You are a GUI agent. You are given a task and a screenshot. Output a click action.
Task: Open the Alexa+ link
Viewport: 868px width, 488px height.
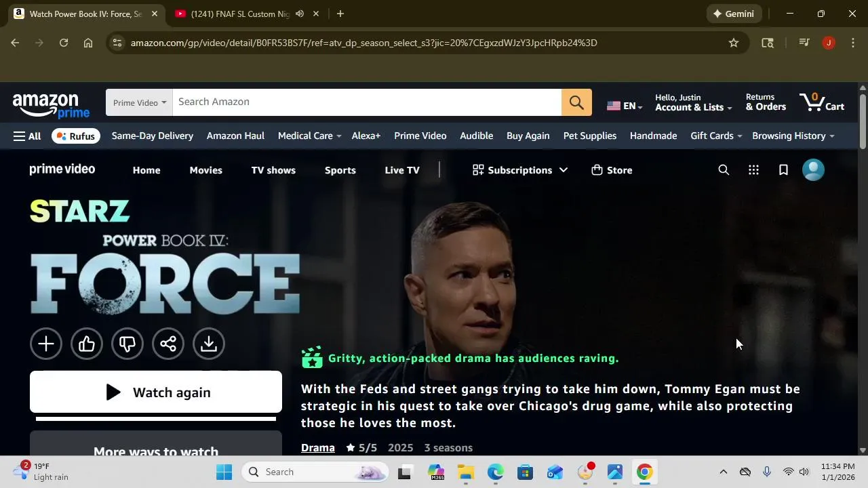point(366,136)
